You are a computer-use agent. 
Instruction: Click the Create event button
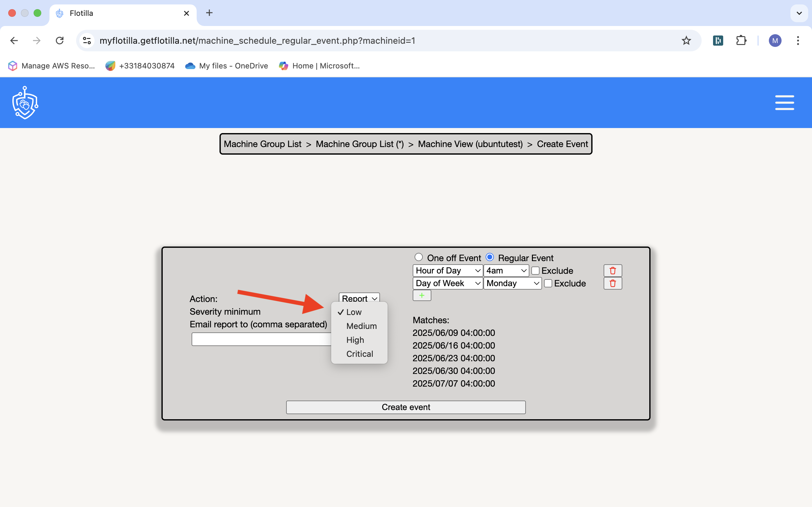click(x=406, y=407)
